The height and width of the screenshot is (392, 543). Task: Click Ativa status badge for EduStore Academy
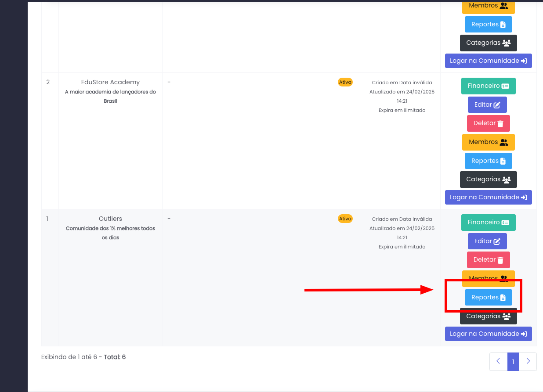pos(345,82)
